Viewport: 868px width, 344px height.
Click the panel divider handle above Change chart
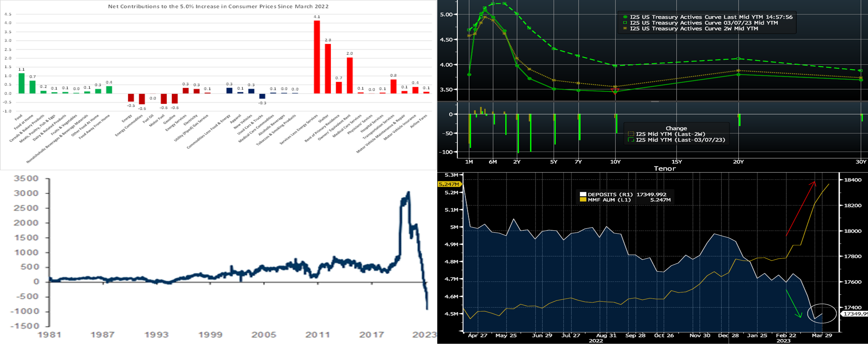coord(655,101)
